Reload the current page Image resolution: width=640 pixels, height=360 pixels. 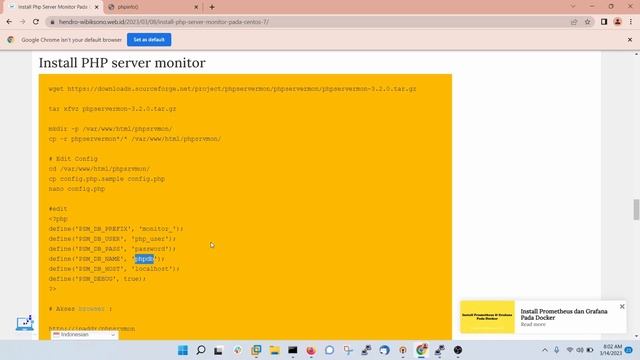pyautogui.click(x=36, y=22)
